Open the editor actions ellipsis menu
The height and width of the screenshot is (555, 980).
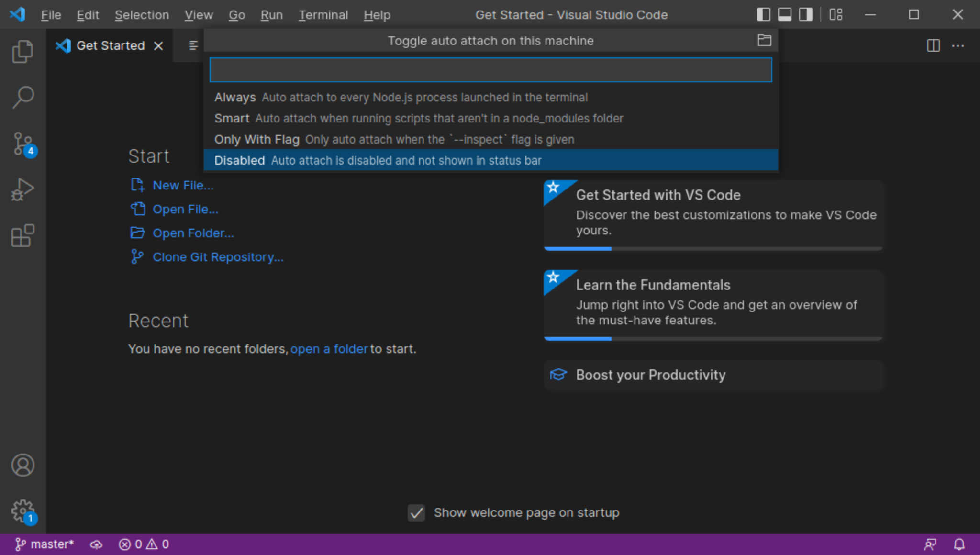958,45
